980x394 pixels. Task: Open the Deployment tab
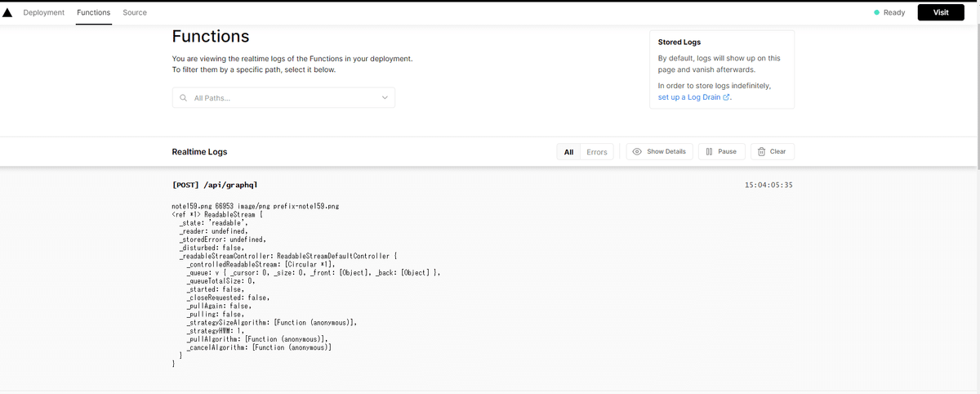click(44, 12)
